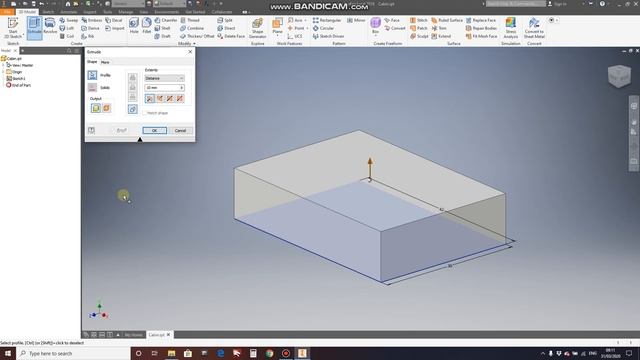Image resolution: width=640 pixels, height=360 pixels.
Task: Click the Fillet tool
Action: 147,26
